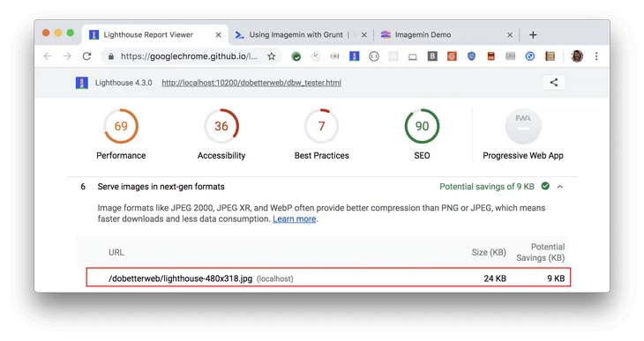Click the laptop extension icon
The width and height of the screenshot is (644, 341).
coord(412,57)
